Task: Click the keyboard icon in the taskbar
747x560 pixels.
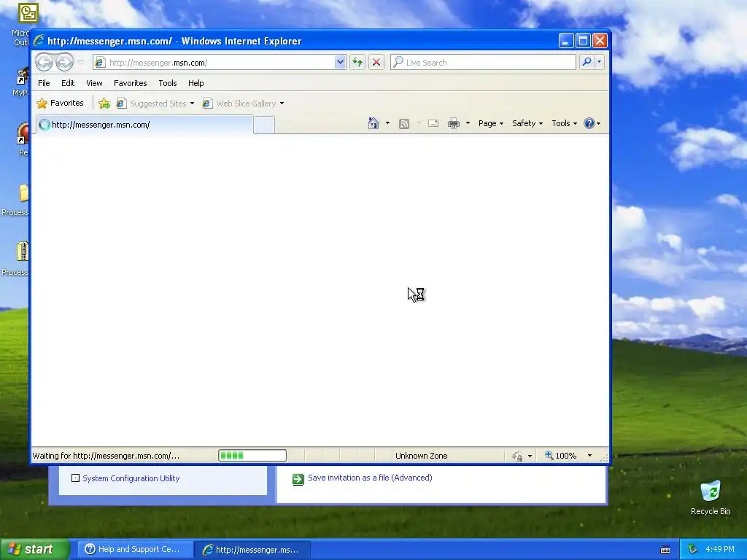Action: (x=665, y=550)
